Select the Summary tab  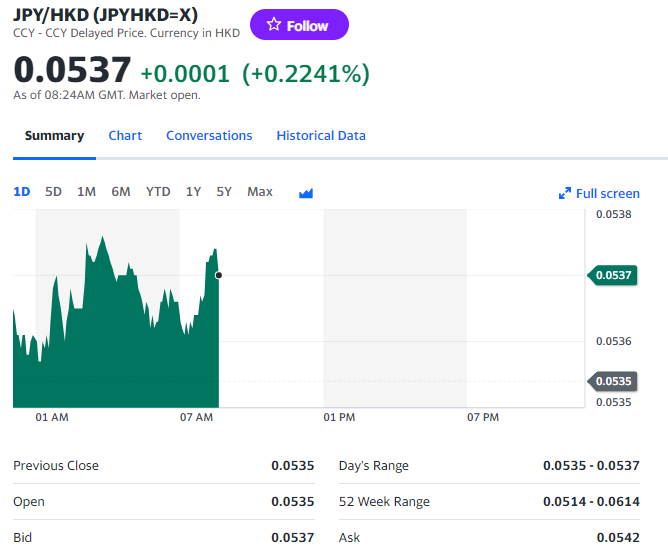tap(54, 136)
